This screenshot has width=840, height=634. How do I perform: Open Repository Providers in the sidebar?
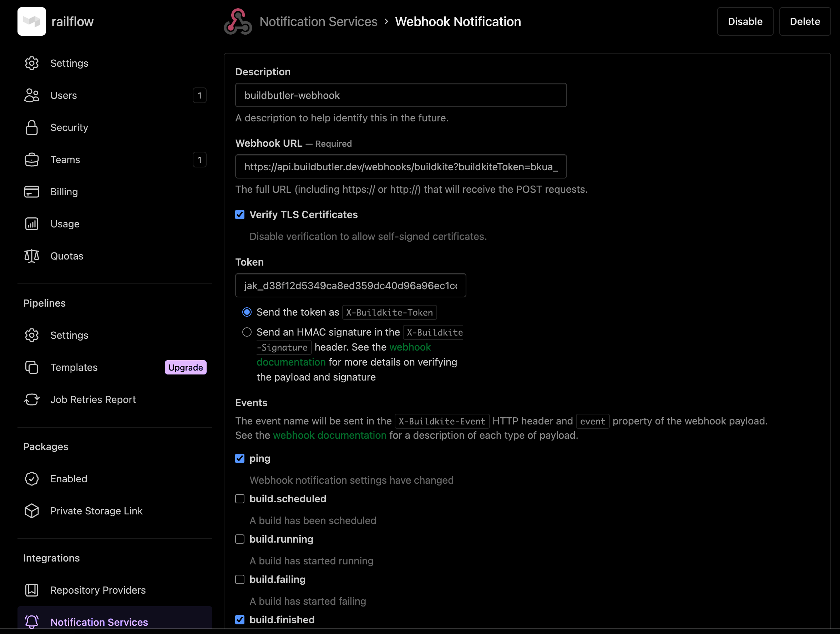click(97, 590)
